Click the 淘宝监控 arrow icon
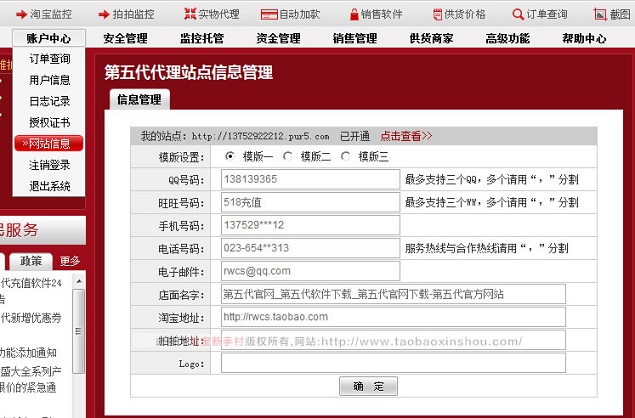The image size is (635, 418). (20, 14)
